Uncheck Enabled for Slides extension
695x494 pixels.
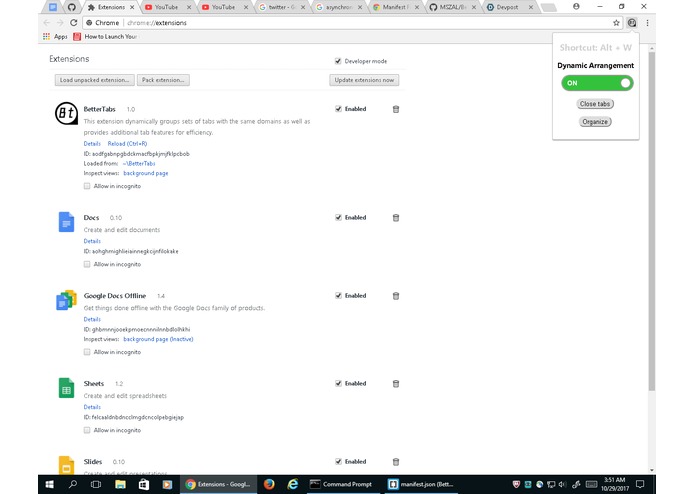coord(338,461)
